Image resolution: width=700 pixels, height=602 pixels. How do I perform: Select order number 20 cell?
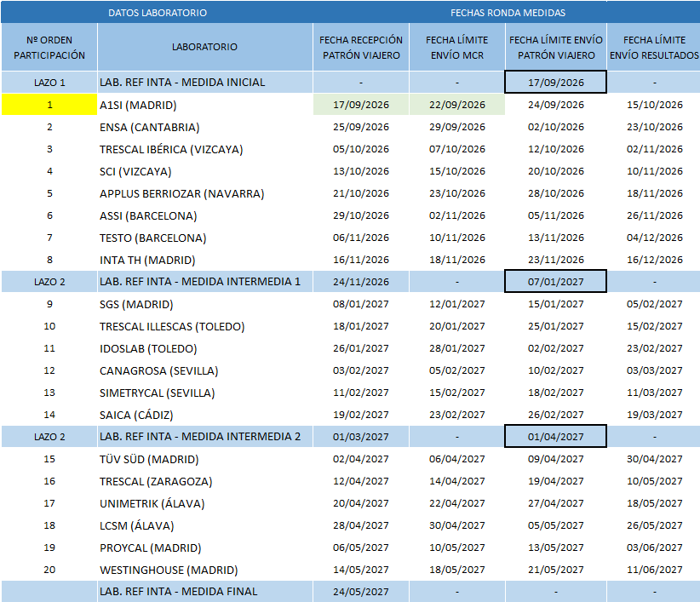49,570
